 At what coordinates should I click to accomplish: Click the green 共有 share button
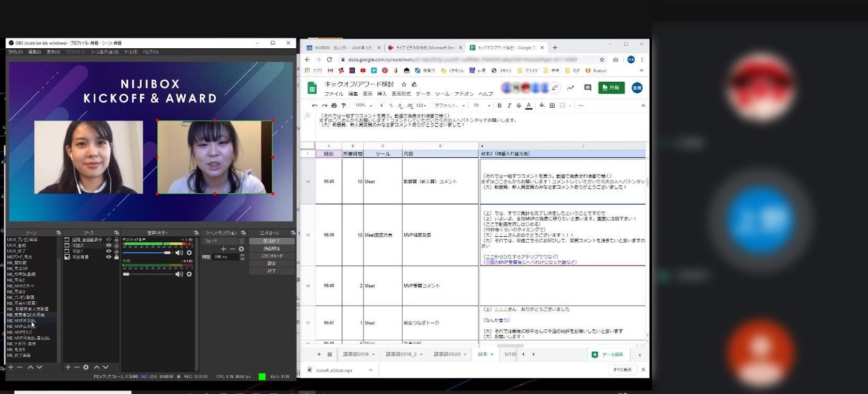(611, 88)
